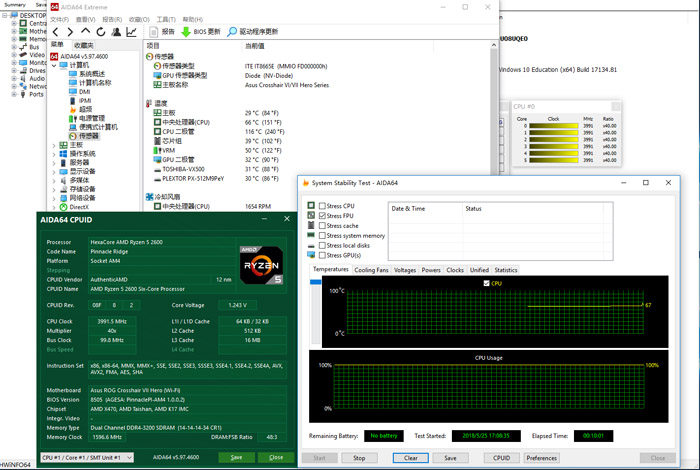
Task: Enable the Stress system memory checkbox
Action: click(323, 235)
